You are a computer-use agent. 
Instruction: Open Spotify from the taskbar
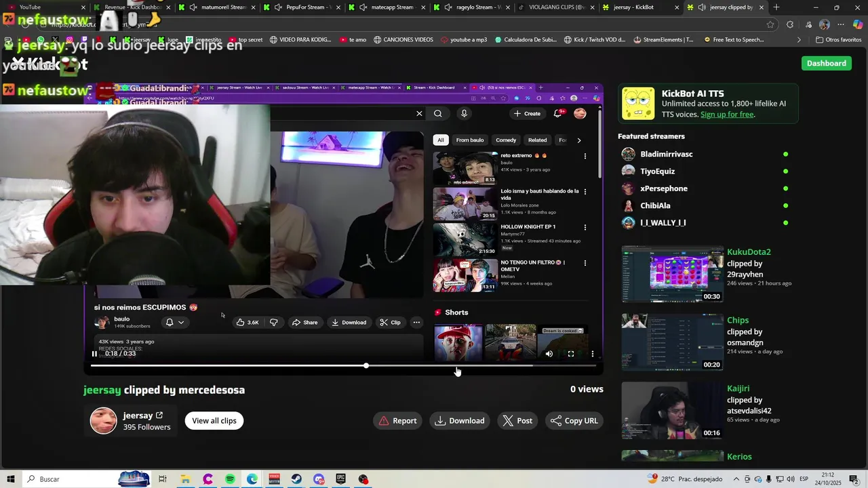(230, 479)
